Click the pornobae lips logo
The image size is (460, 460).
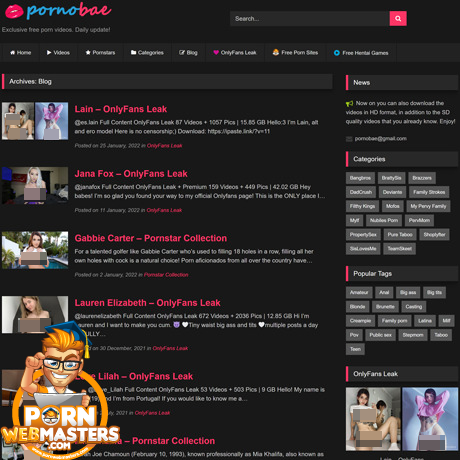pyautogui.click(x=58, y=11)
